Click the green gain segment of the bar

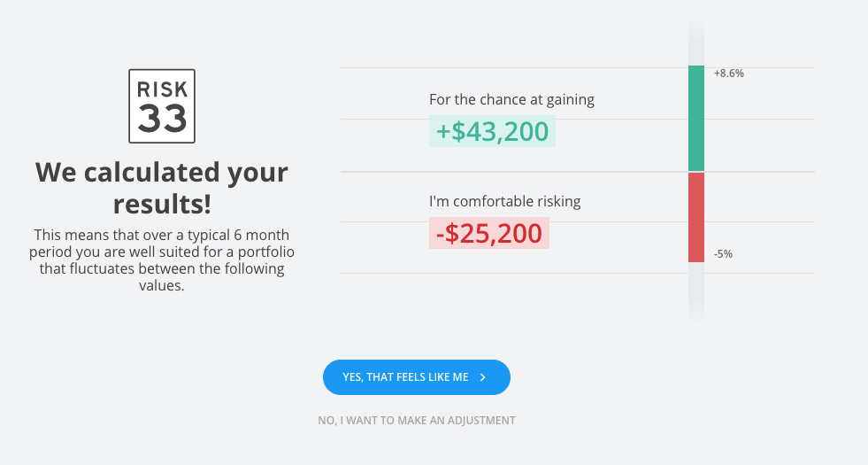tap(696, 118)
